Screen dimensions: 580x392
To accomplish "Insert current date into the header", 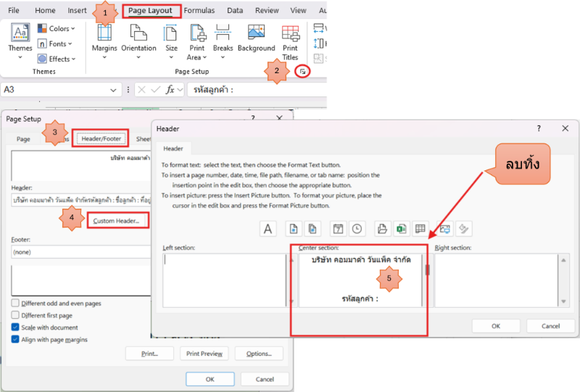I will (x=338, y=228).
